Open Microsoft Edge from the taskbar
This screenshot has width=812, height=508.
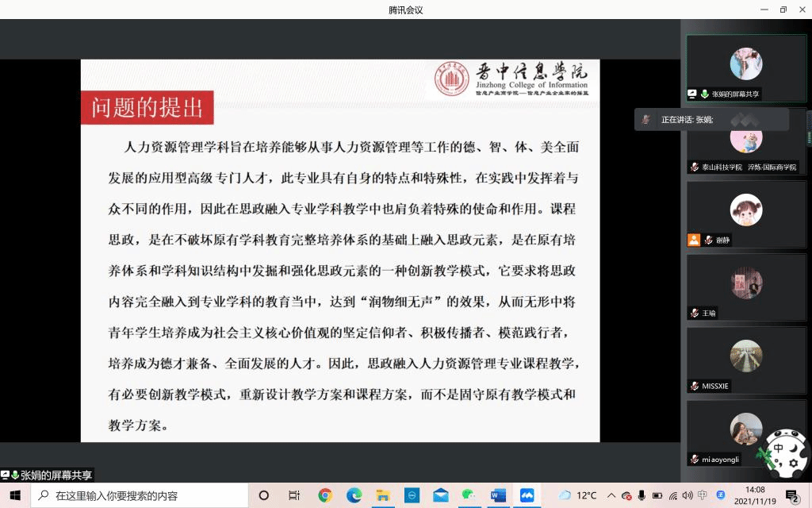354,495
